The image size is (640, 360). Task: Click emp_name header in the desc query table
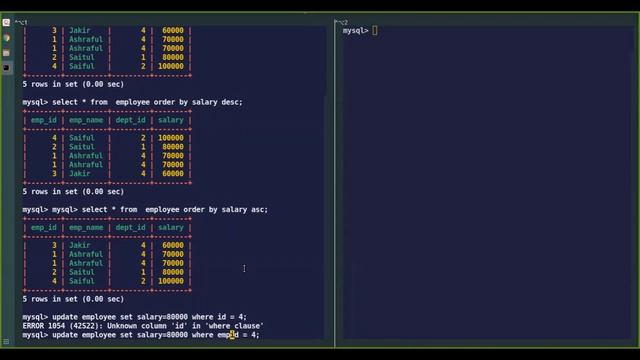coord(86,120)
